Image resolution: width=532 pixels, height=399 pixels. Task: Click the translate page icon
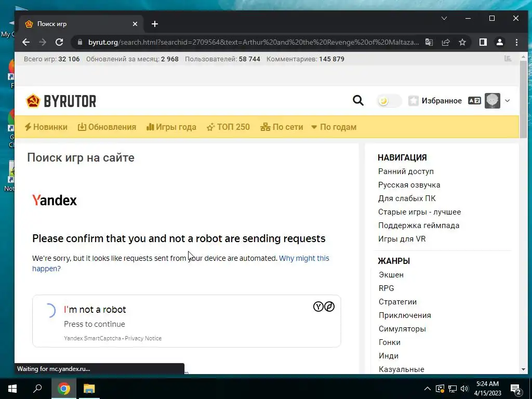click(429, 42)
